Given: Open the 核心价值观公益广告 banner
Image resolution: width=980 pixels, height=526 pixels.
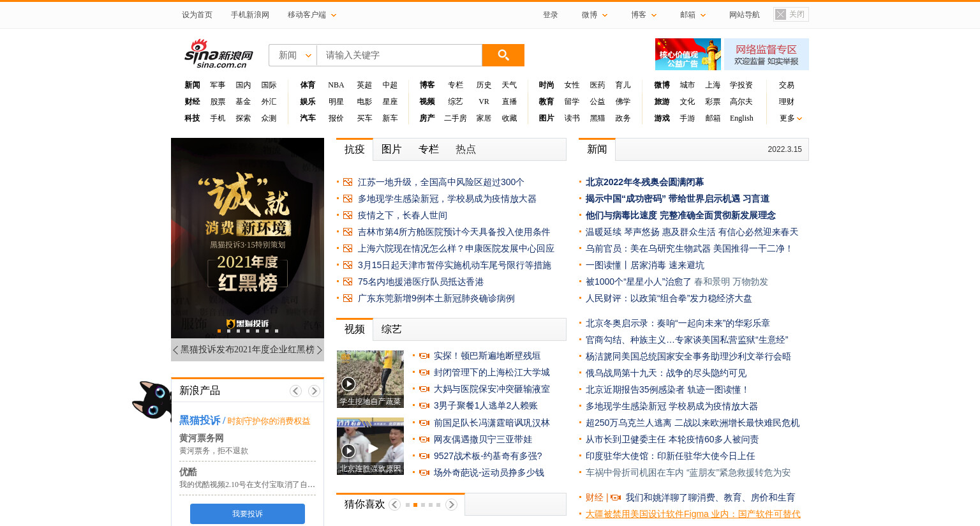Looking at the screenshot, I should 688,54.
